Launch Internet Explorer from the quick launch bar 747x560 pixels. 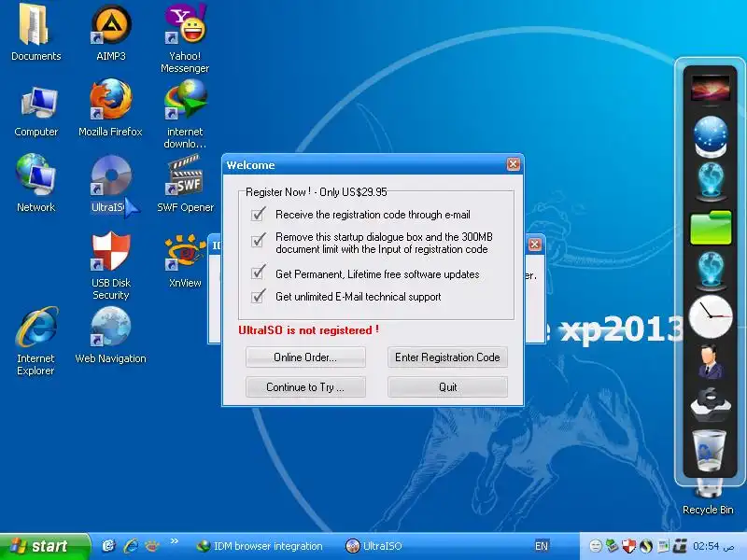131,546
